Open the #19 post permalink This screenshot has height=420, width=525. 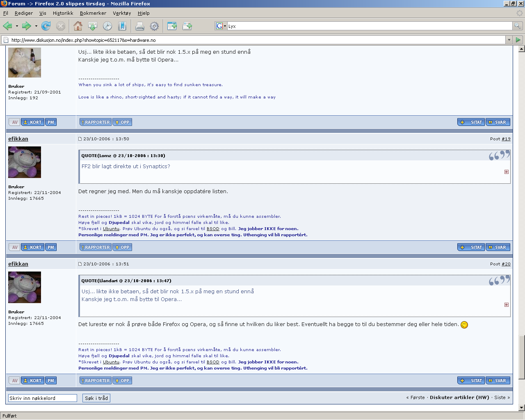coord(506,139)
